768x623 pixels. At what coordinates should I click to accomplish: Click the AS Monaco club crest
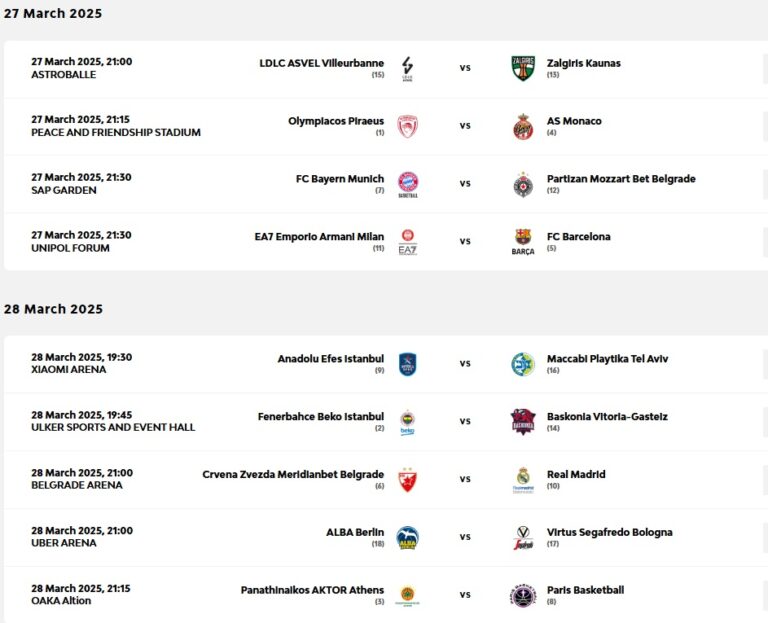523,126
